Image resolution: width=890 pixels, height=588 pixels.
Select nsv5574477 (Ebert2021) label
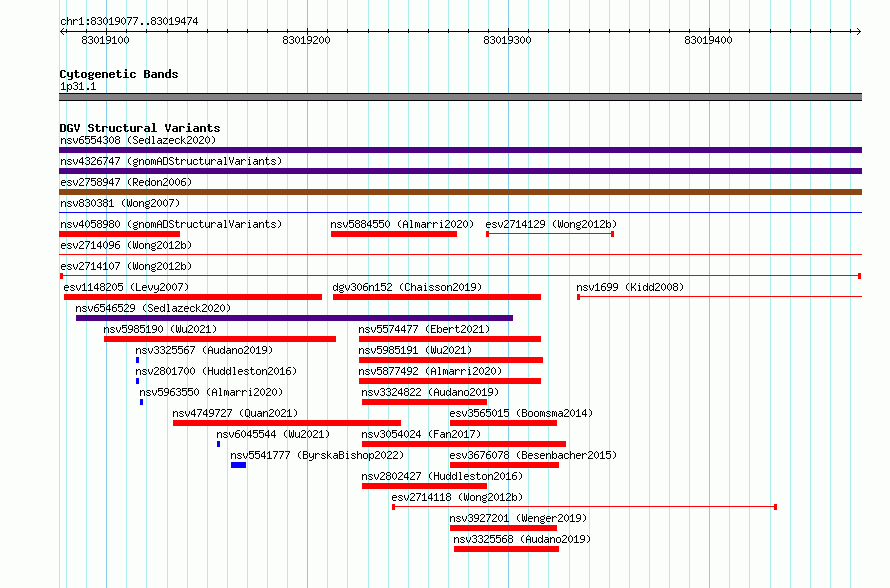pyautogui.click(x=424, y=329)
